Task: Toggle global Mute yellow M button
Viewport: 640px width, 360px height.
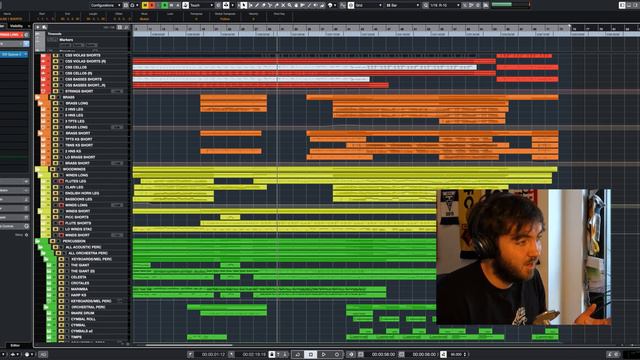Action: tap(145, 5)
